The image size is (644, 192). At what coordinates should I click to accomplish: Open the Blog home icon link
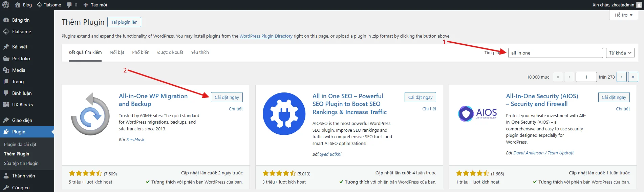tap(18, 5)
